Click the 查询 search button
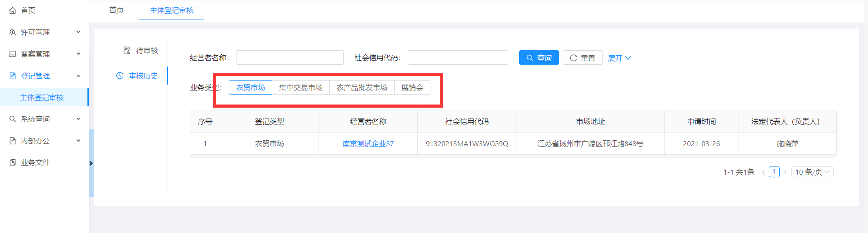This screenshot has height=233, width=868. pyautogui.click(x=539, y=58)
